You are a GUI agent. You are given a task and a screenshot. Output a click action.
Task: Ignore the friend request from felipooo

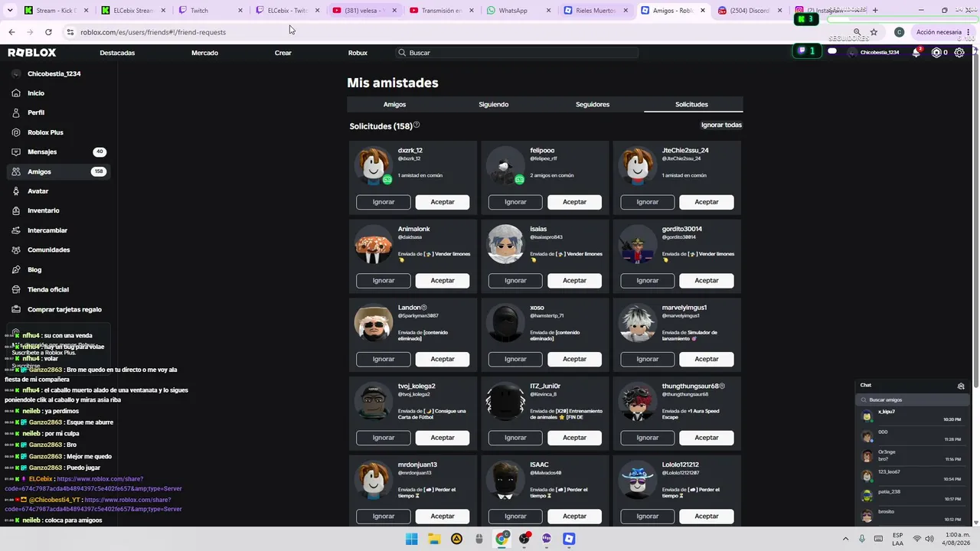tap(515, 202)
